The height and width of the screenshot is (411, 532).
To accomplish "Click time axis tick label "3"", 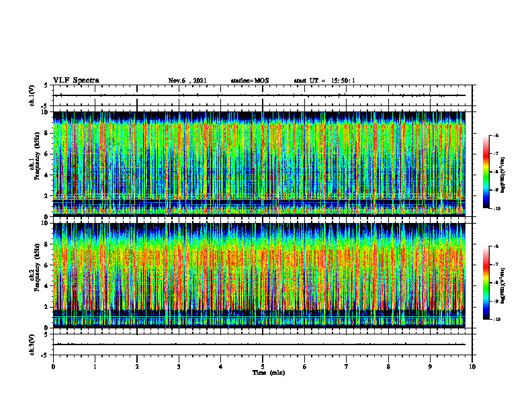I will point(179,367).
